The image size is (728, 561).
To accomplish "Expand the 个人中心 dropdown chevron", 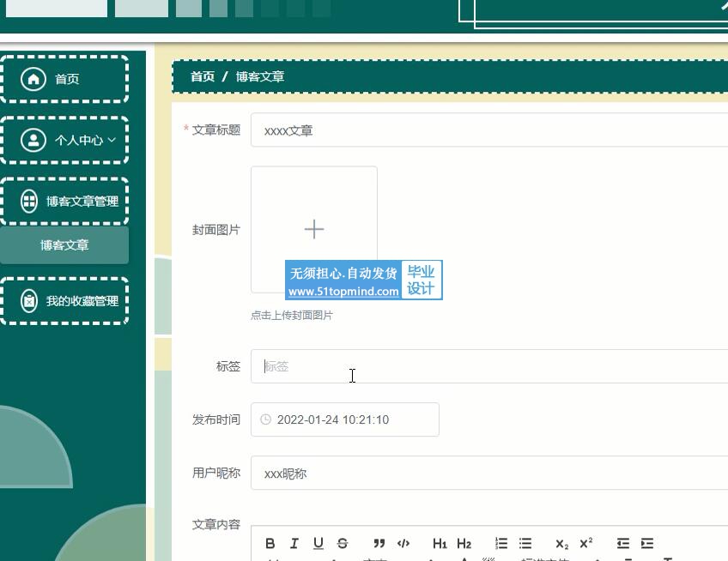I will click(x=112, y=140).
